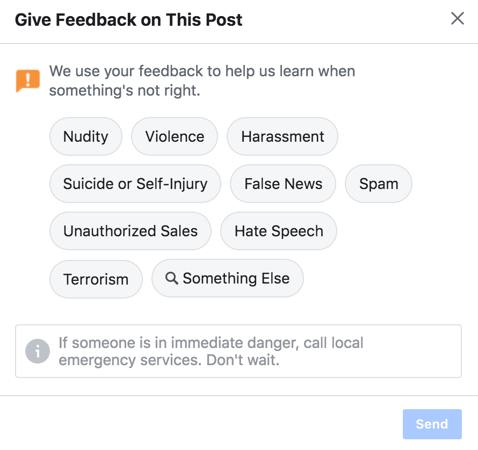
Task: Click the gray info circle icon
Action: point(37,351)
